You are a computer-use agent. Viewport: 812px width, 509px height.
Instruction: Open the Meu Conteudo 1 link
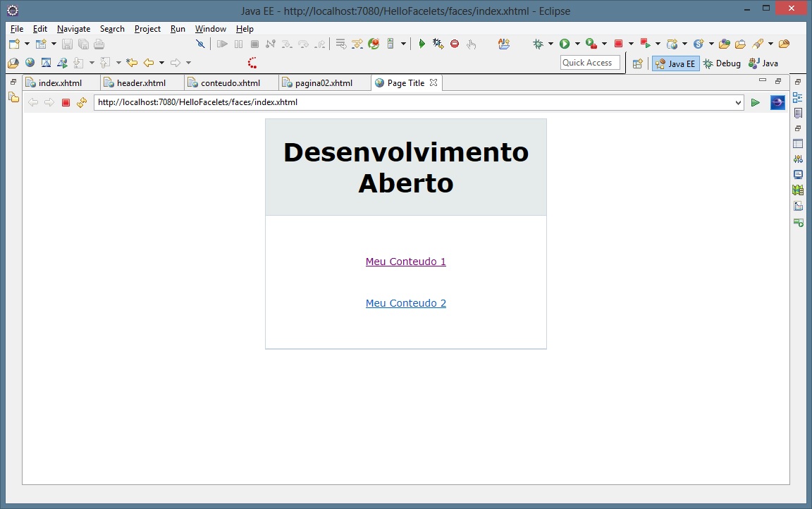pos(405,262)
